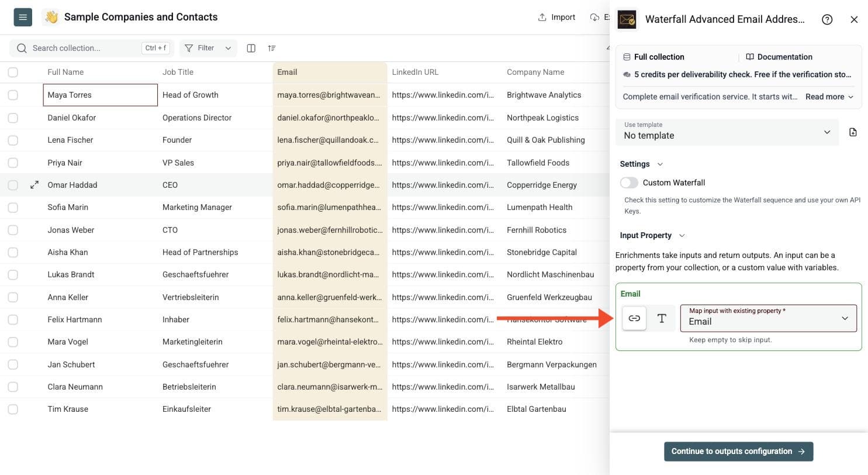
Task: Click Continue to outputs configuration
Action: (x=738, y=451)
